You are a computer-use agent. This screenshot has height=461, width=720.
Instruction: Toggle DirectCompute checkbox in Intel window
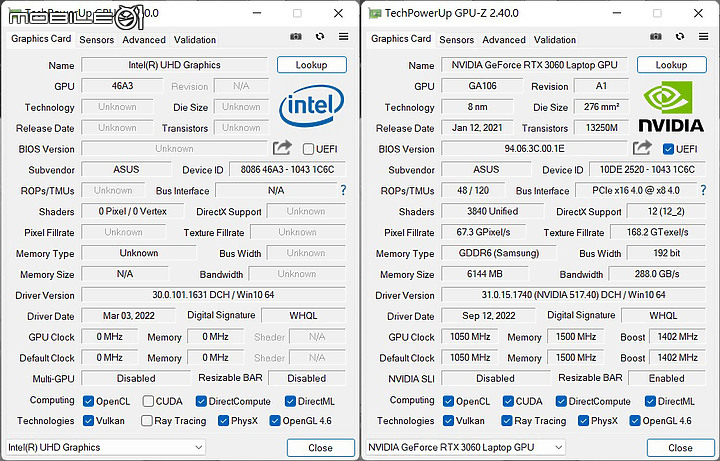click(201, 401)
